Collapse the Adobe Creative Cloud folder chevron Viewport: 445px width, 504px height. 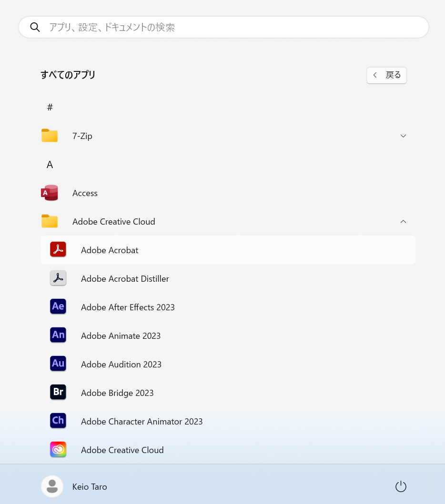(x=403, y=222)
